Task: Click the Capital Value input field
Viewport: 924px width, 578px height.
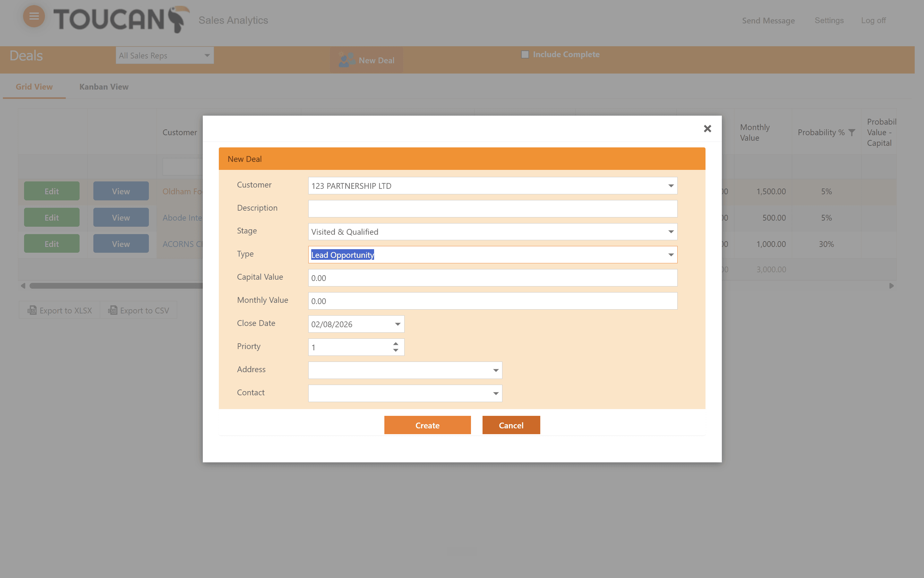Action: point(492,278)
